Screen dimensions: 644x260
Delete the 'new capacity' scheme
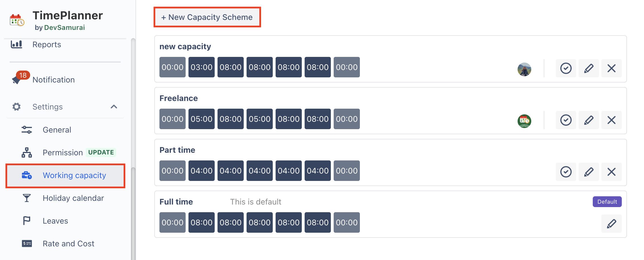[611, 68]
